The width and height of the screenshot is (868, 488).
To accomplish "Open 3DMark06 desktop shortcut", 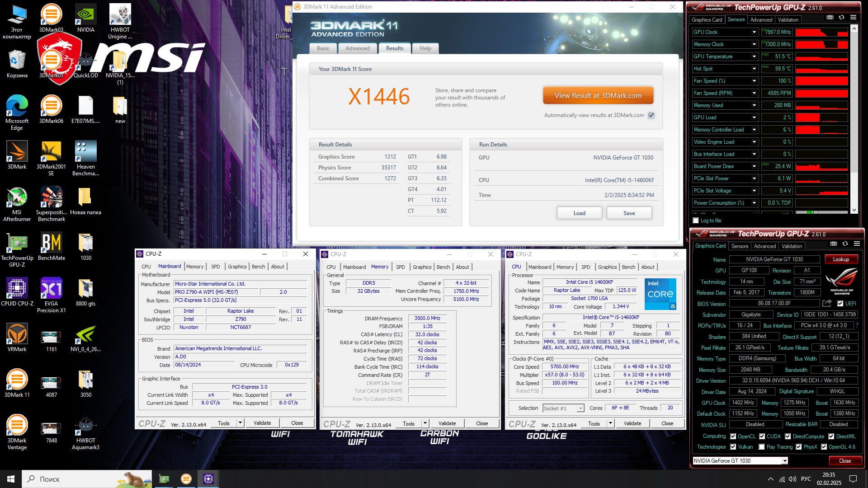I will [x=51, y=109].
